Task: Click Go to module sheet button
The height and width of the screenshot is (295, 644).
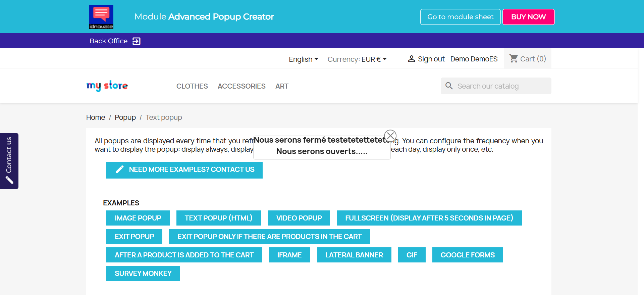Action: point(460,17)
